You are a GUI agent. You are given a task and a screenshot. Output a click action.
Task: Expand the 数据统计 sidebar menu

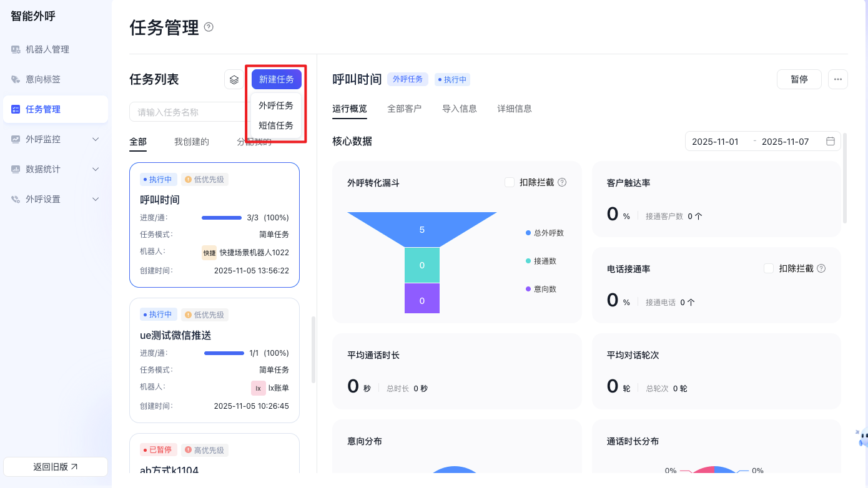point(96,169)
